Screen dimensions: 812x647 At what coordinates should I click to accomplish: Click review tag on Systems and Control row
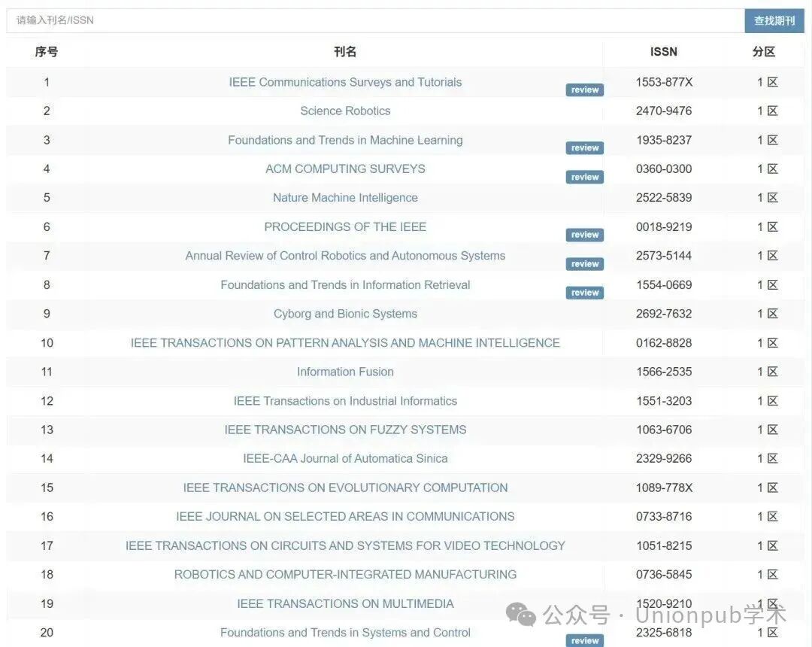585,641
